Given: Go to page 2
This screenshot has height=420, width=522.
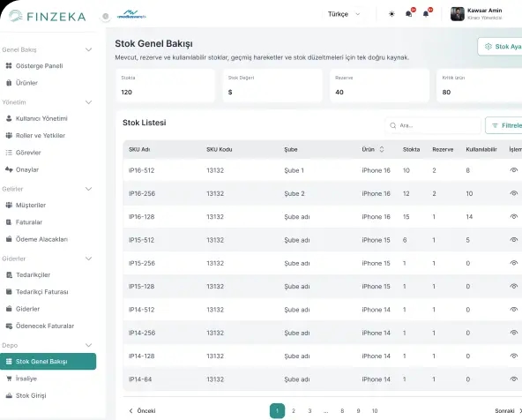Looking at the screenshot, I should (294, 410).
